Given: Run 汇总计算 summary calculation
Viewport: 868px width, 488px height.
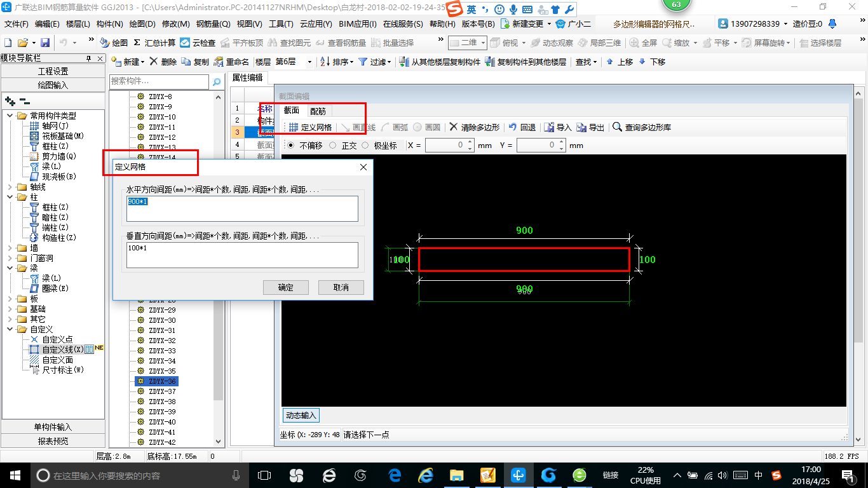Looking at the screenshot, I should tap(154, 43).
